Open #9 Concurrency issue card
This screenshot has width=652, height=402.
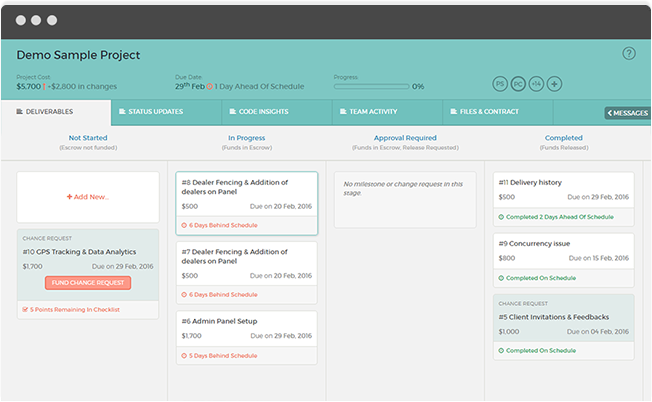point(563,260)
